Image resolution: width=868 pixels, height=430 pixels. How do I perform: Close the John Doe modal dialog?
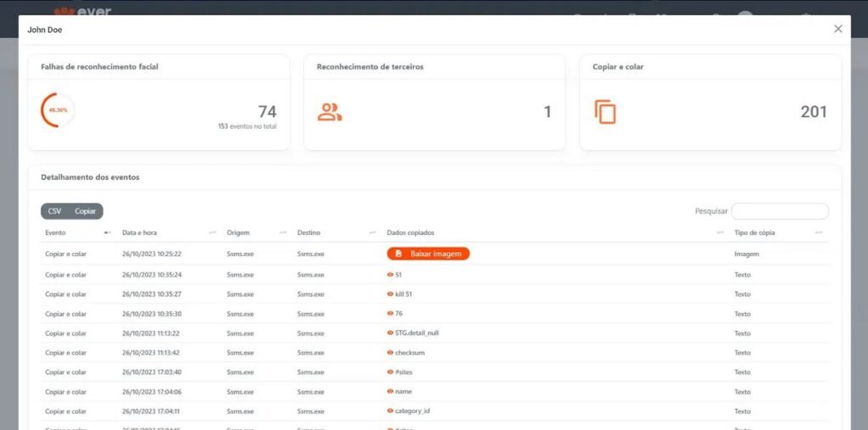click(837, 29)
